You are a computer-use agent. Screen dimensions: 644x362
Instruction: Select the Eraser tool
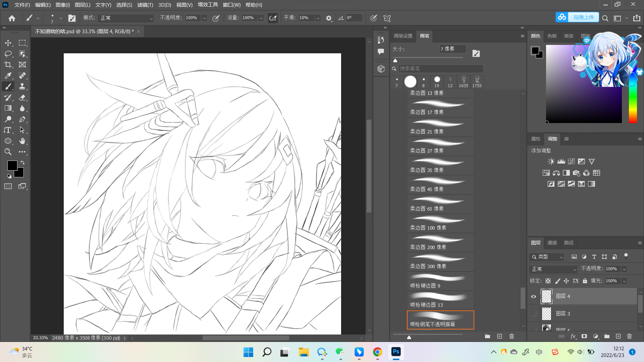22,98
